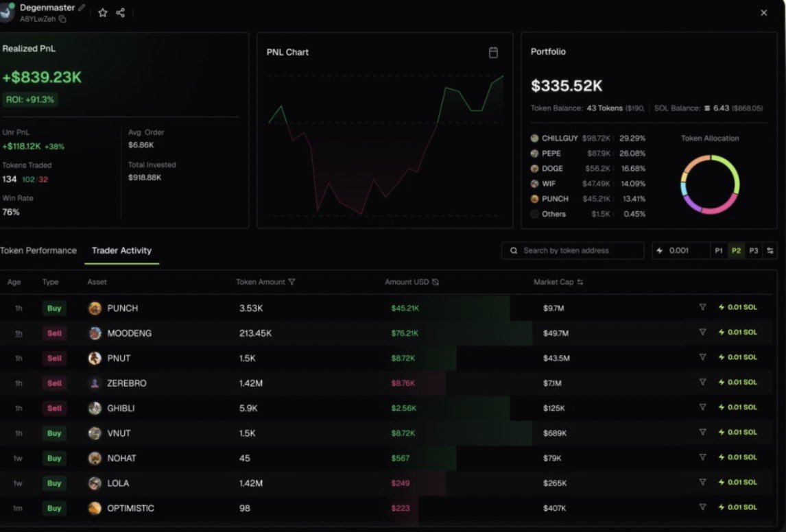Filter by NOHAT row funnel icon
This screenshot has width=786, height=532.
[702, 457]
